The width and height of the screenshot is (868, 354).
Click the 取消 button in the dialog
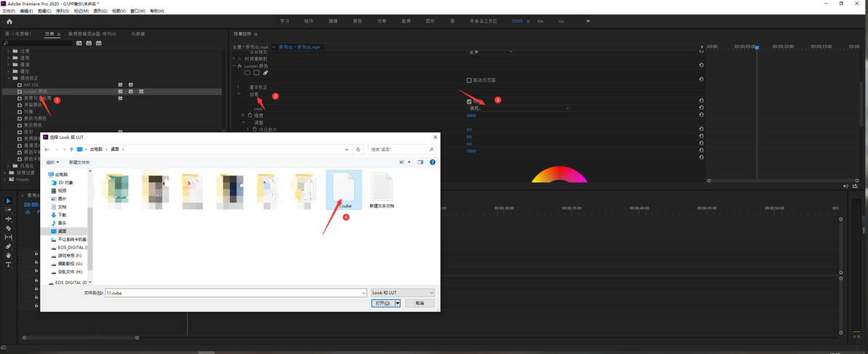point(419,304)
